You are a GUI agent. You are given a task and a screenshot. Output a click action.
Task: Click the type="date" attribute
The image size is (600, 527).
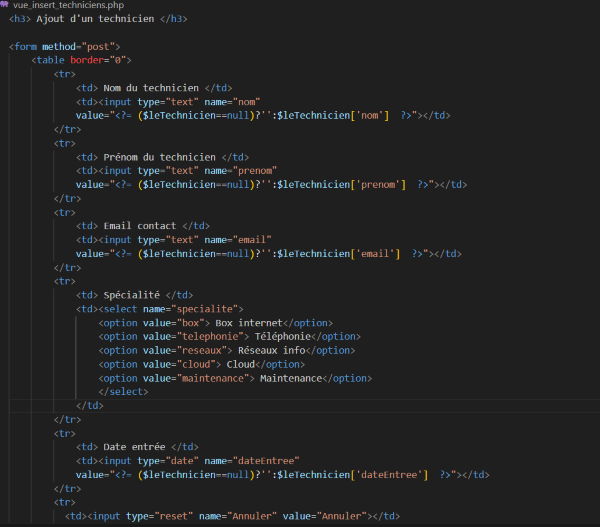[x=168, y=461]
